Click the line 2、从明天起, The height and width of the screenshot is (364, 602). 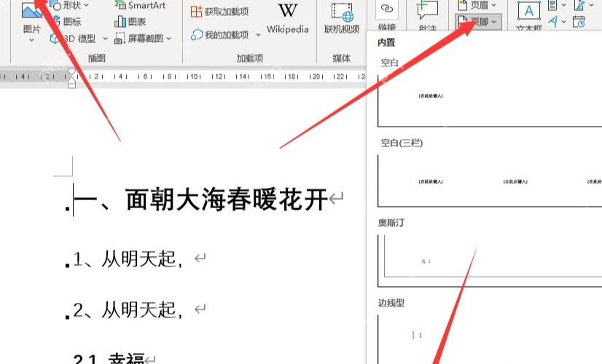tap(128, 309)
